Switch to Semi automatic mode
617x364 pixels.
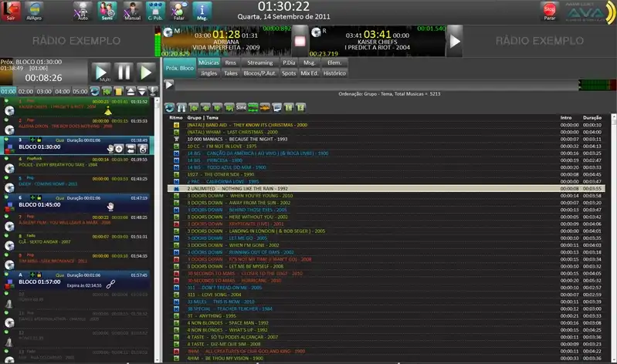tap(107, 11)
